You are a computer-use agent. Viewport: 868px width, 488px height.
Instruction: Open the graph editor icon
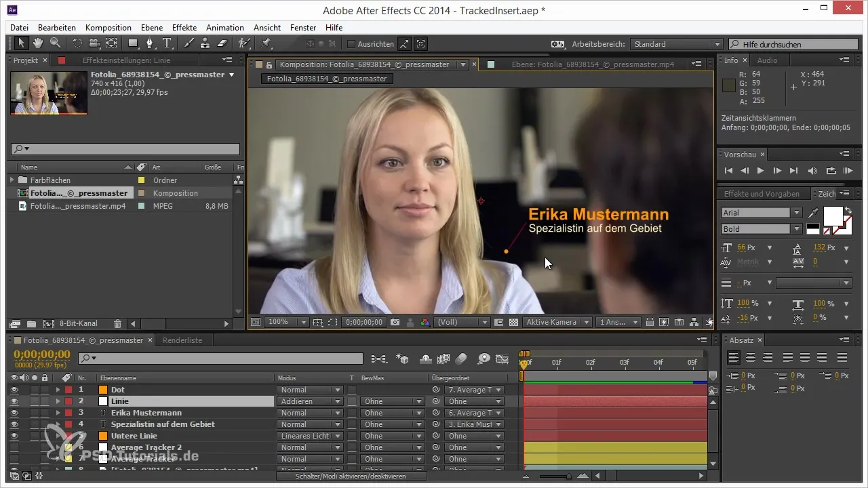click(x=502, y=358)
